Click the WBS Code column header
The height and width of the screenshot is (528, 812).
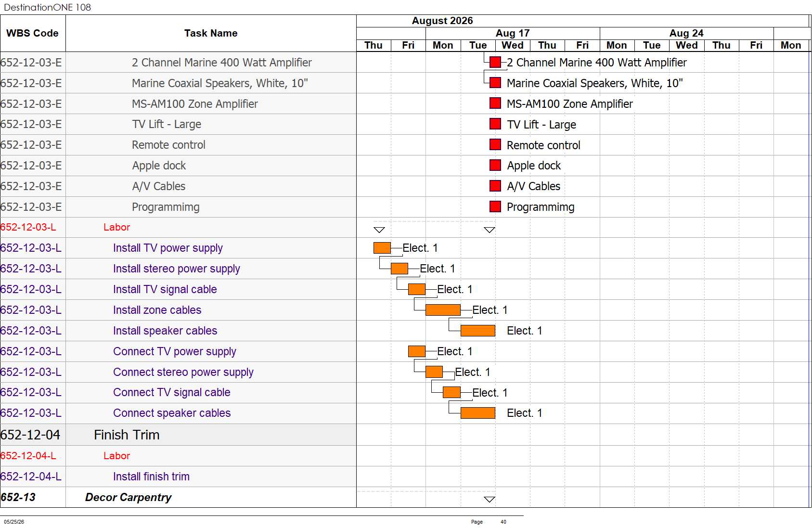point(33,33)
